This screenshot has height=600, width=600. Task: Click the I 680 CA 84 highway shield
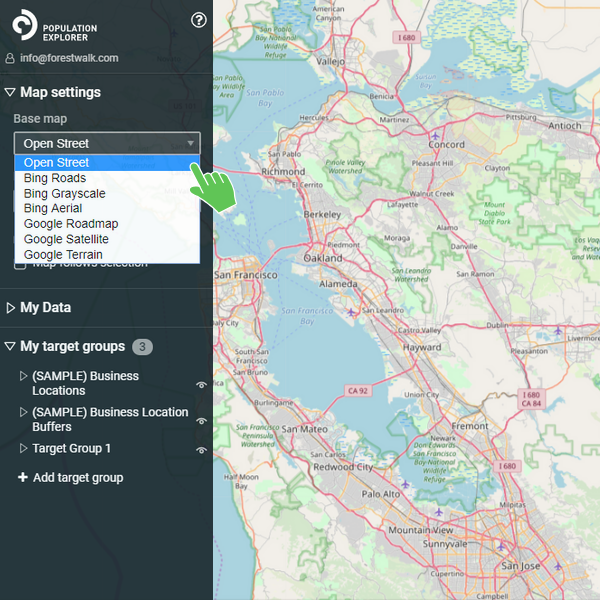(x=531, y=399)
